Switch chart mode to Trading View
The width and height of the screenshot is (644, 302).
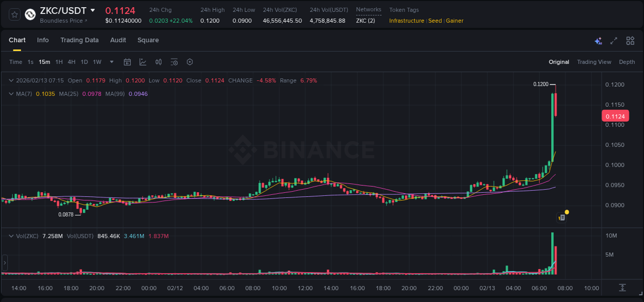coord(594,62)
